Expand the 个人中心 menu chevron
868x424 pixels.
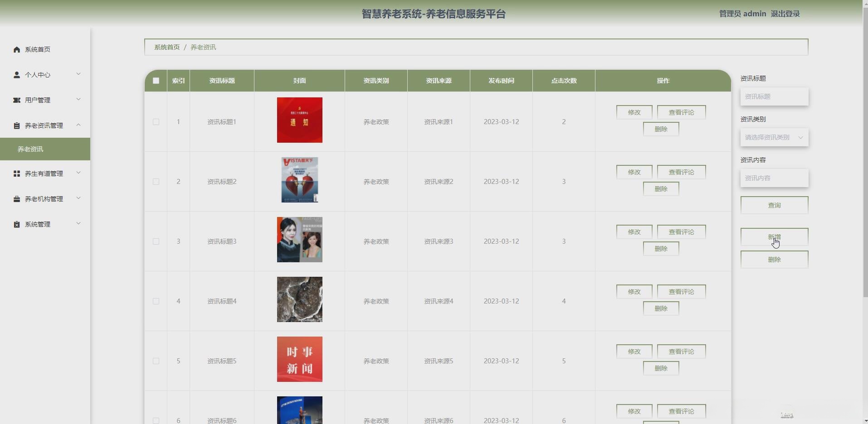click(78, 74)
